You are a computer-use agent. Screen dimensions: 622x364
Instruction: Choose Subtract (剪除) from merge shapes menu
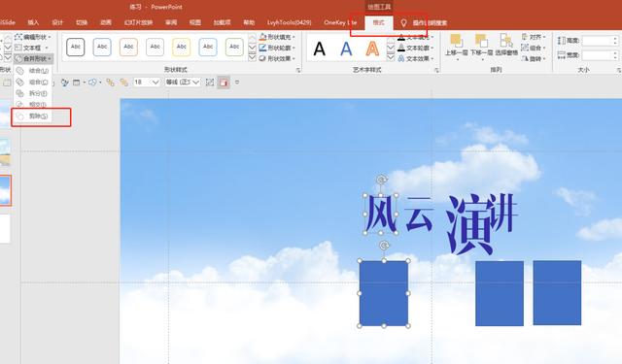click(33, 116)
